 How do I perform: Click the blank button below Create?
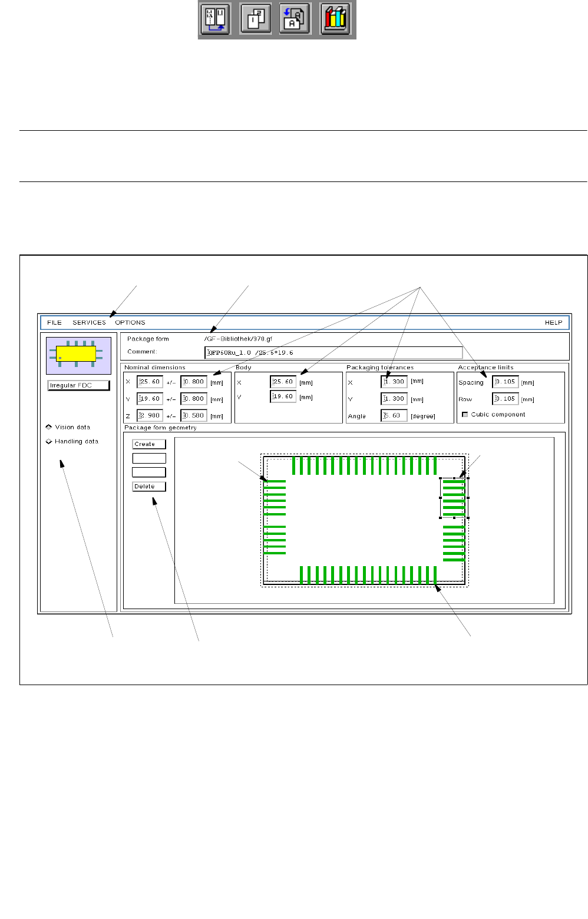(x=149, y=458)
